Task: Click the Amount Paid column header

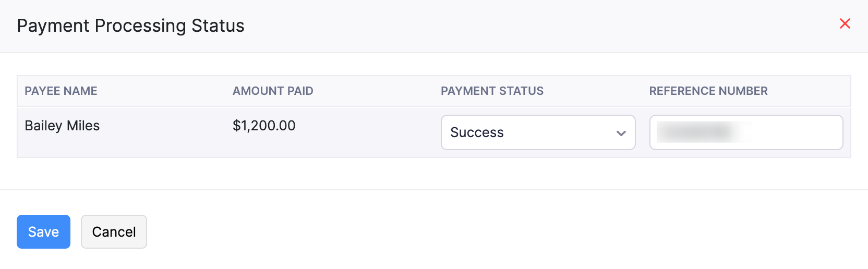Action: click(273, 91)
